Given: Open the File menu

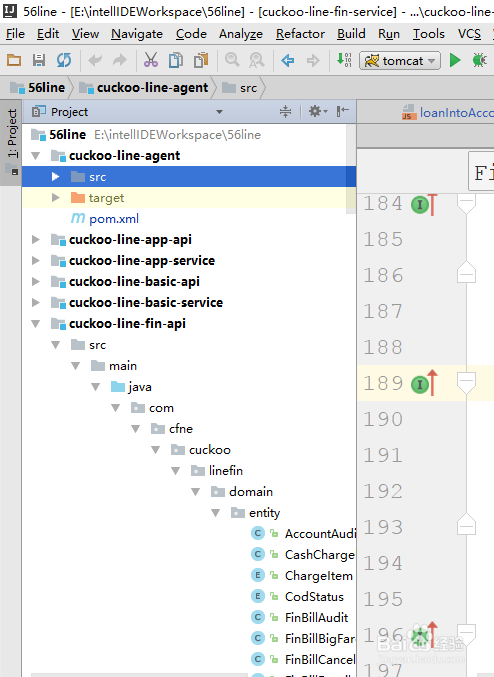Looking at the screenshot, I should (15, 34).
